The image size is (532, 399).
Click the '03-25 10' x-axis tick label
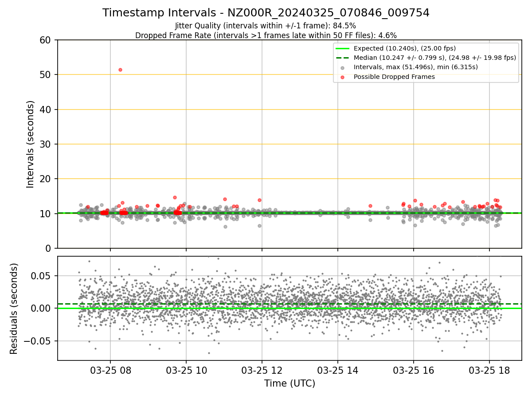[x=186, y=370]
